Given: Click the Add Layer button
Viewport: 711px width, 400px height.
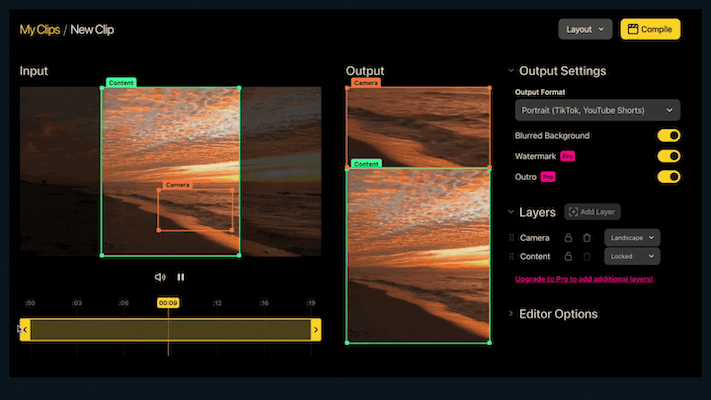Looking at the screenshot, I should point(592,212).
